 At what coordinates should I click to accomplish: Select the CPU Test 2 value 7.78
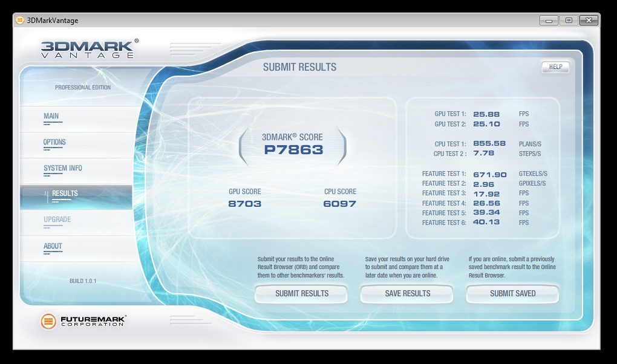pyautogui.click(x=483, y=153)
